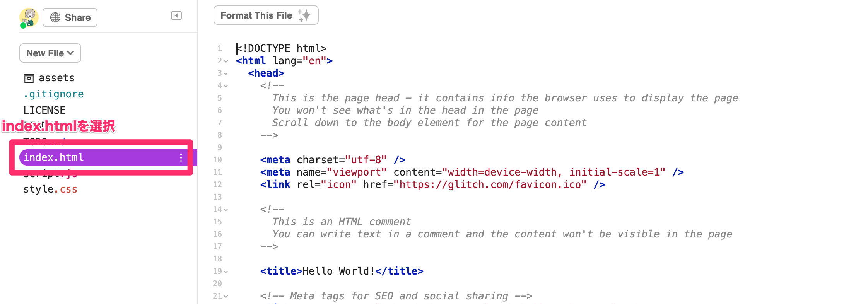The image size is (868, 304).
Task: Select index.html in file list
Action: pyautogui.click(x=54, y=157)
